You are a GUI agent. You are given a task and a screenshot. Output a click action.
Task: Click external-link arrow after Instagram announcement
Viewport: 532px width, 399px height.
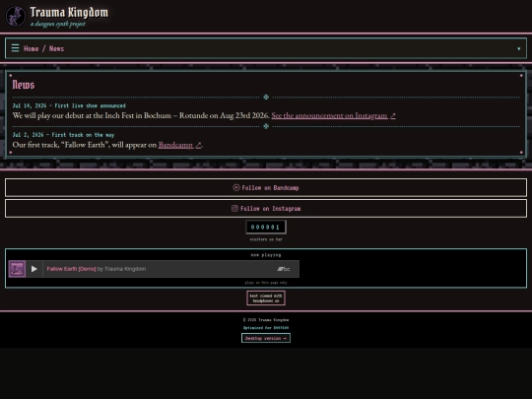392,116
